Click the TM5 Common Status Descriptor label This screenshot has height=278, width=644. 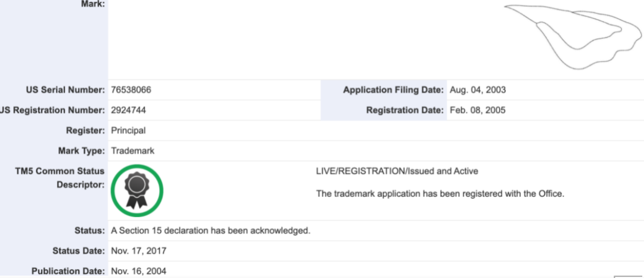click(60, 178)
